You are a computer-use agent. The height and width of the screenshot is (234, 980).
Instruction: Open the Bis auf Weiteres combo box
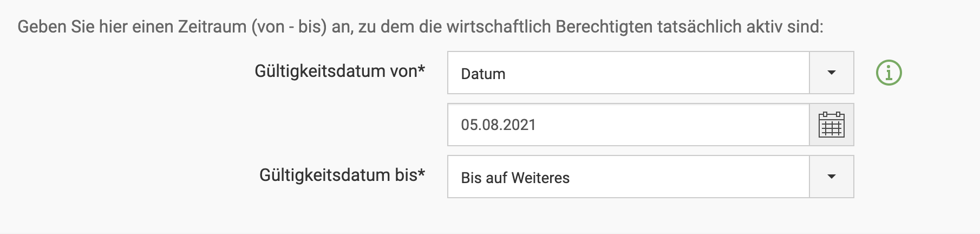628,177
